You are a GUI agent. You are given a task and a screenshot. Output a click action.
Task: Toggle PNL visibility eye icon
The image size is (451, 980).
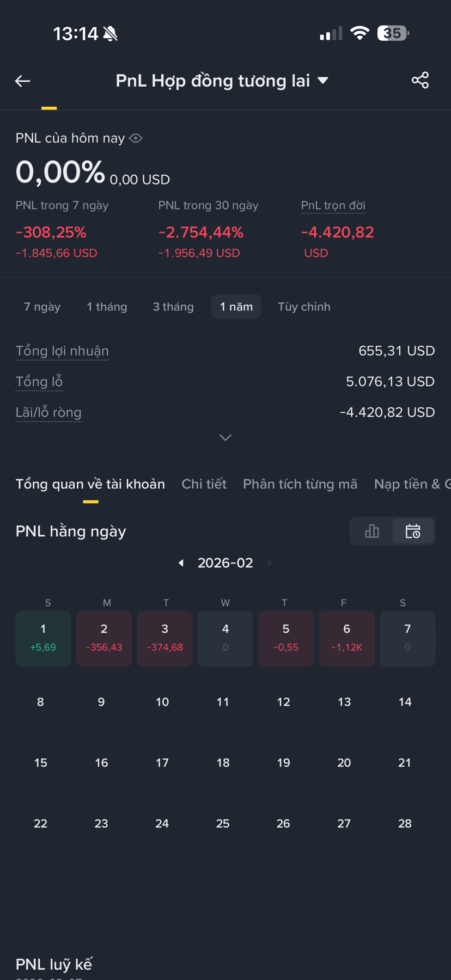[x=136, y=138]
